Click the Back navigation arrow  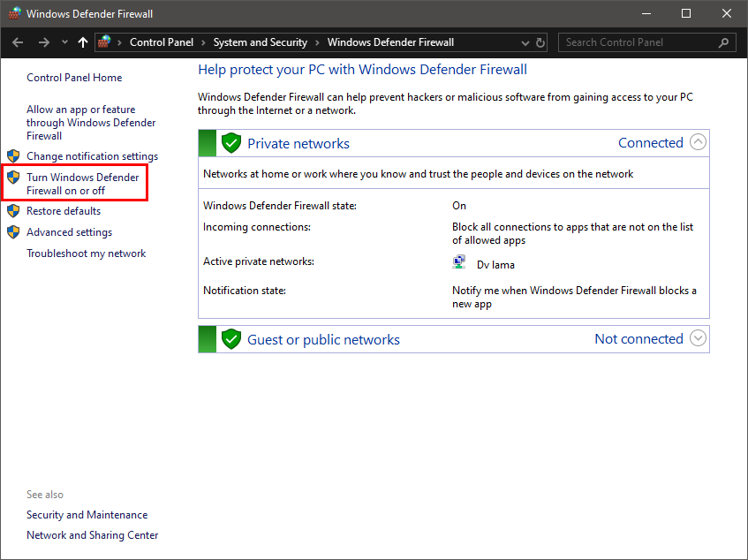[19, 42]
